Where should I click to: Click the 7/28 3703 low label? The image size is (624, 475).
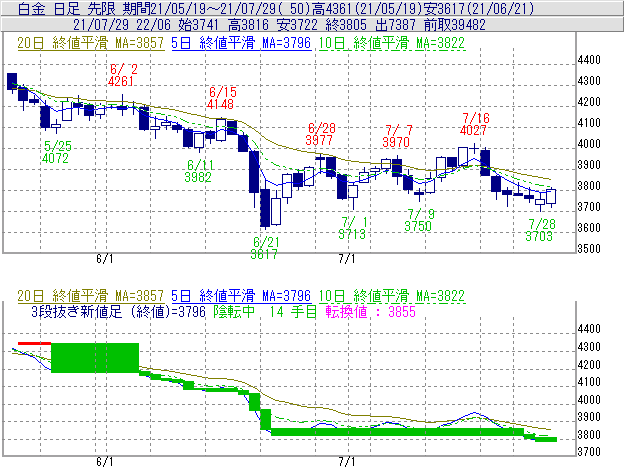pyautogui.click(x=540, y=230)
